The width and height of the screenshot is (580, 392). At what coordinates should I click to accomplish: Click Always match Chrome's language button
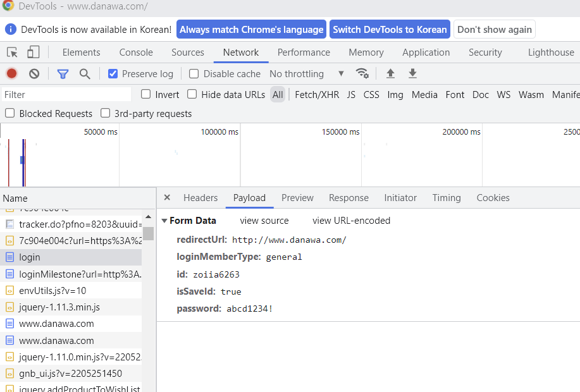pos(252,29)
